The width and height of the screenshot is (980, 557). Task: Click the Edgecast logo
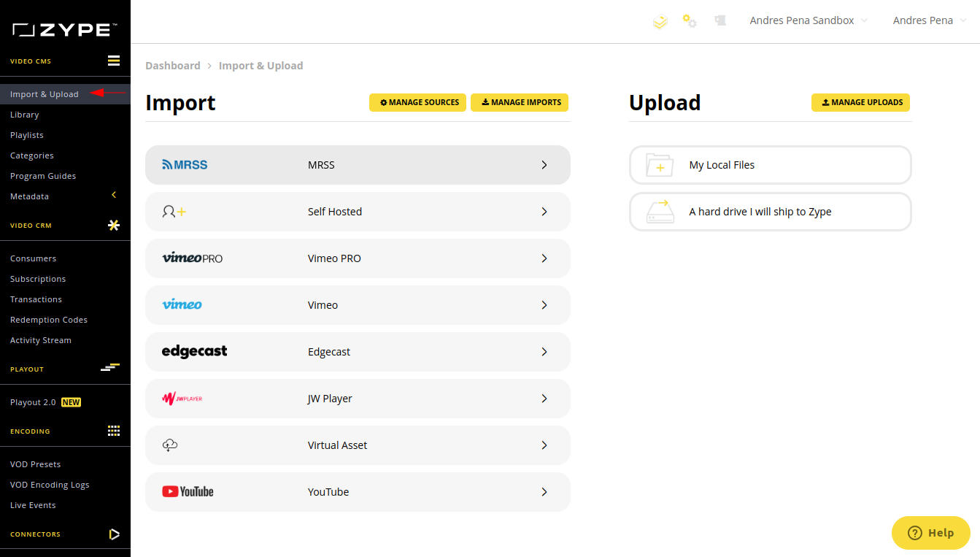[195, 351]
